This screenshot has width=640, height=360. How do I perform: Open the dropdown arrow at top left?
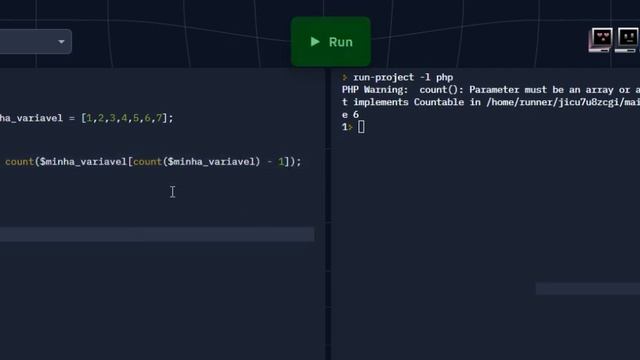click(61, 42)
